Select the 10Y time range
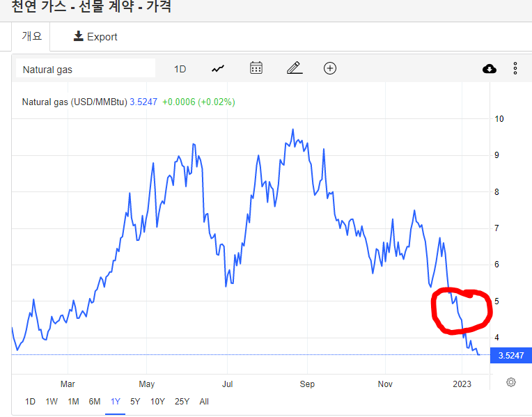 pos(157,402)
